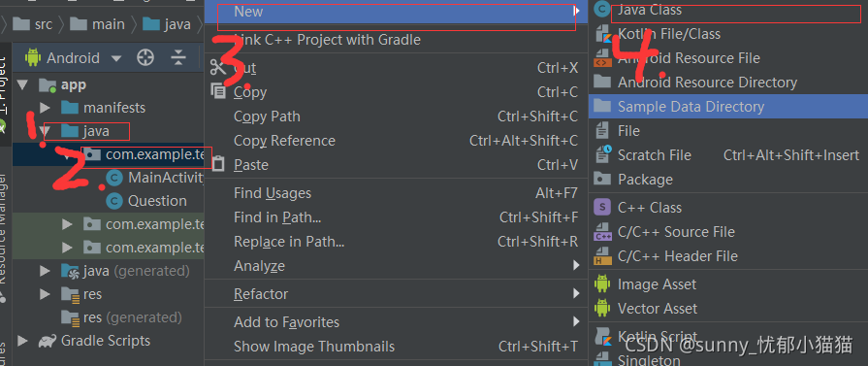Click the C++ Class S icon
Viewport: 868px width, 366px height.
click(601, 208)
